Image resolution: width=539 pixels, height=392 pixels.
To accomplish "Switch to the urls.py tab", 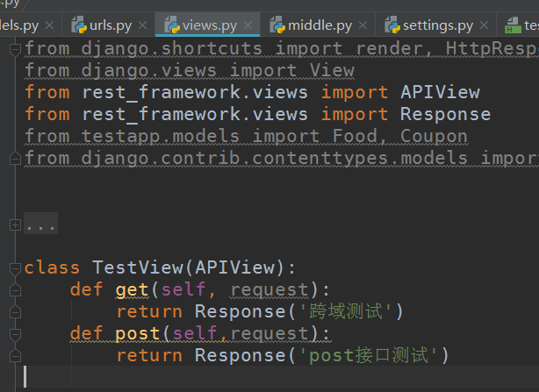I will click(x=110, y=25).
